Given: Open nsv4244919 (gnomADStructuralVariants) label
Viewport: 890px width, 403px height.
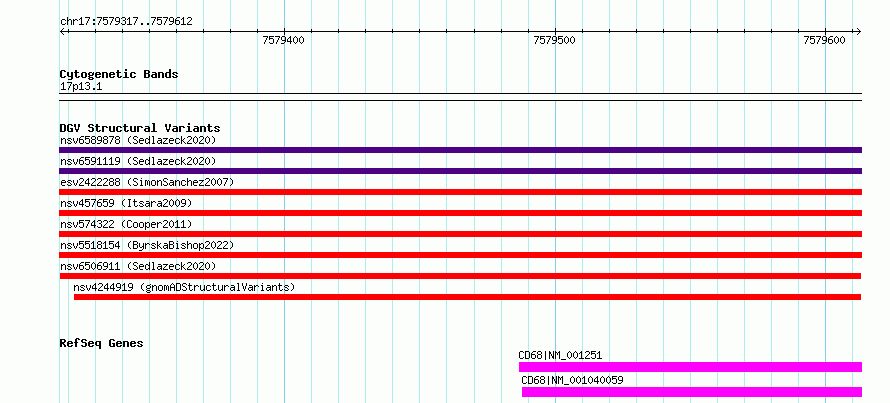Looking at the screenshot, I should point(184,287).
